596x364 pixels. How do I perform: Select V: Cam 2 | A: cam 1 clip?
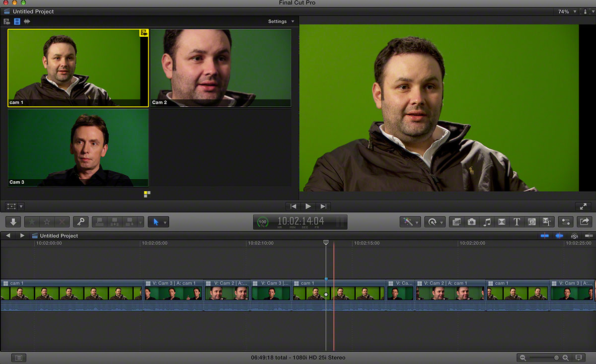[450, 295]
